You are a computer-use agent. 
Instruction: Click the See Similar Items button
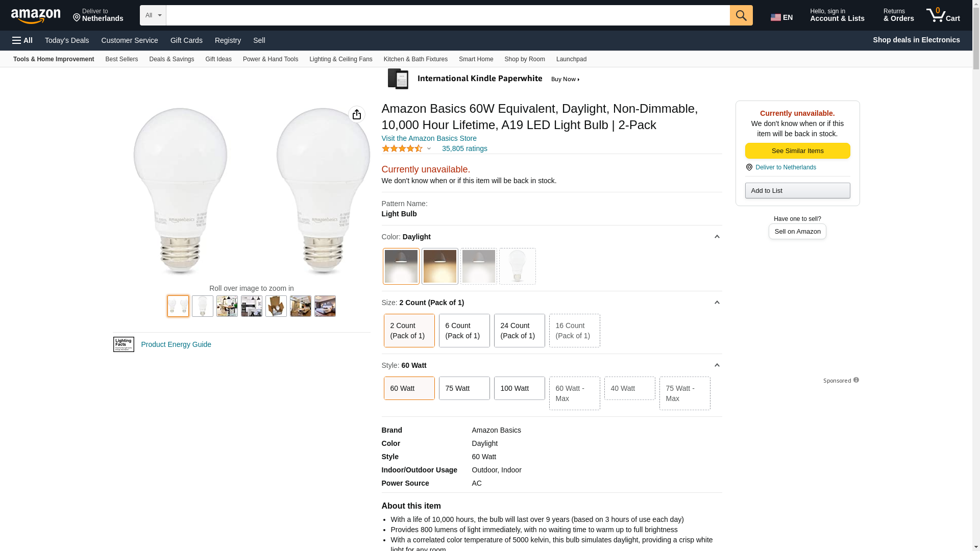pyautogui.click(x=797, y=151)
